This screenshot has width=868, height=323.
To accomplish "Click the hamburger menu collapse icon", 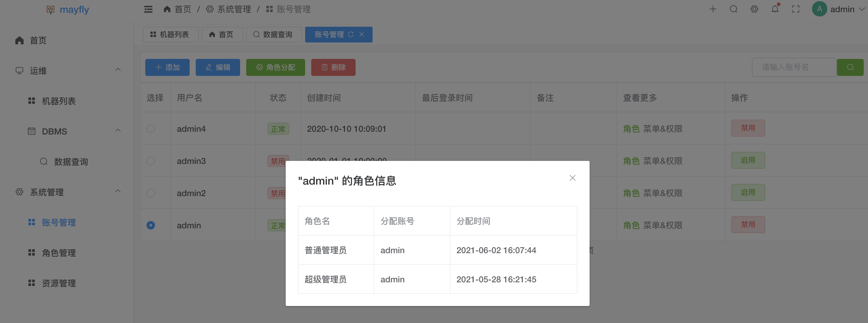I will (x=148, y=9).
